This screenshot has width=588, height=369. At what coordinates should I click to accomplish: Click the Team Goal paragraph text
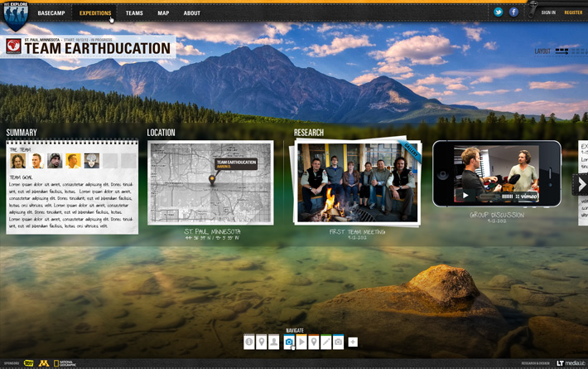pos(71,206)
